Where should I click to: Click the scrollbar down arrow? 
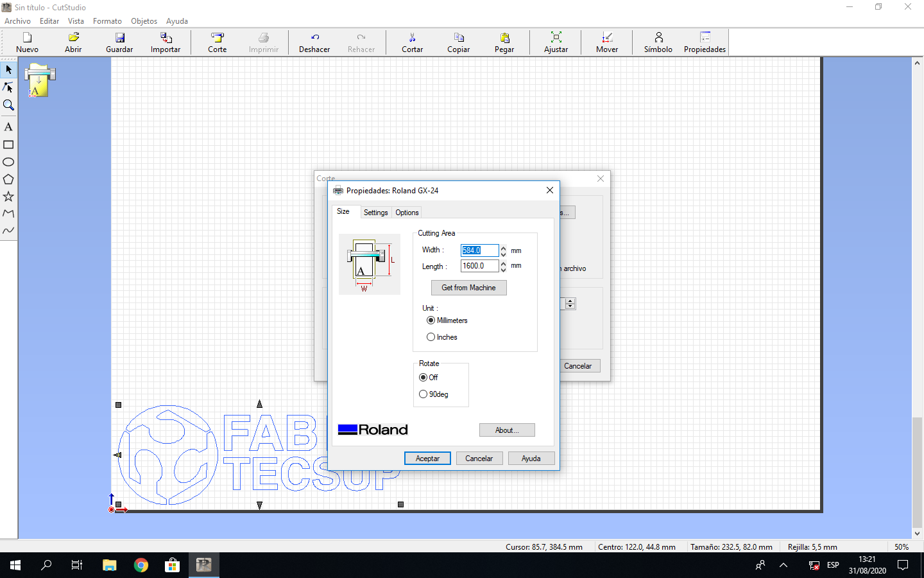pos(917,533)
